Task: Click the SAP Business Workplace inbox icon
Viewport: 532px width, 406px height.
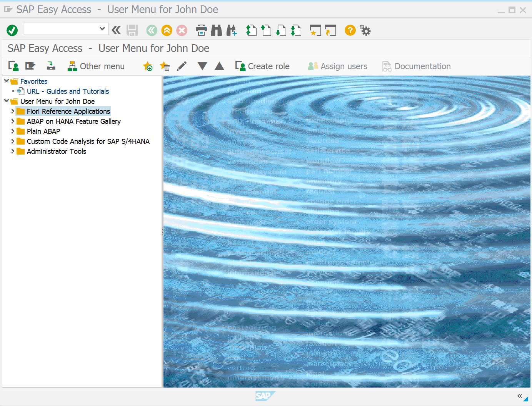Action: click(x=51, y=66)
